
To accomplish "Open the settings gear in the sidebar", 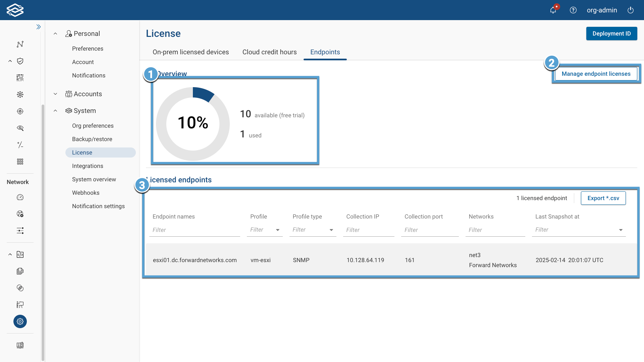I will 20,321.
